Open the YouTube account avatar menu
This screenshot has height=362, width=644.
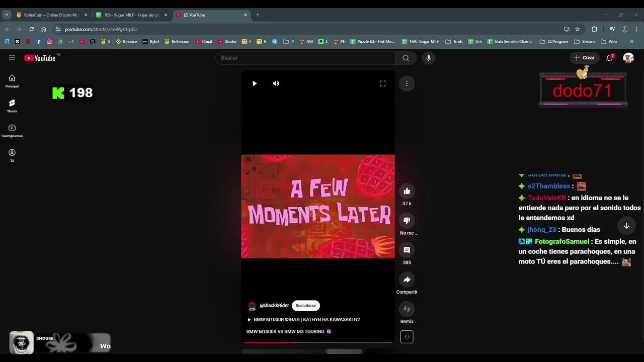(x=628, y=58)
